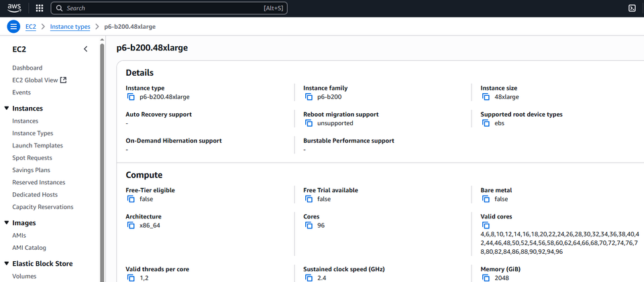Image resolution: width=644 pixels, height=282 pixels.
Task: Click the On-Demand Hibernation support label
Action: (174, 141)
